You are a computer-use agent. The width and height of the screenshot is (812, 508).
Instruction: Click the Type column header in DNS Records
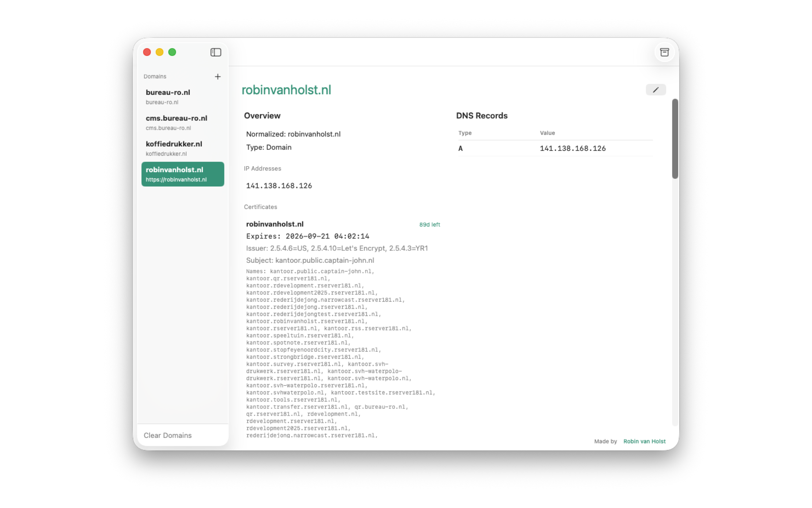click(x=465, y=133)
